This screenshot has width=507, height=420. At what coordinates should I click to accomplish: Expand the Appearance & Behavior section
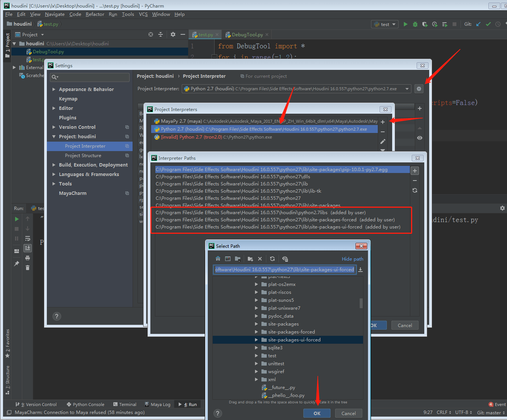coord(54,89)
